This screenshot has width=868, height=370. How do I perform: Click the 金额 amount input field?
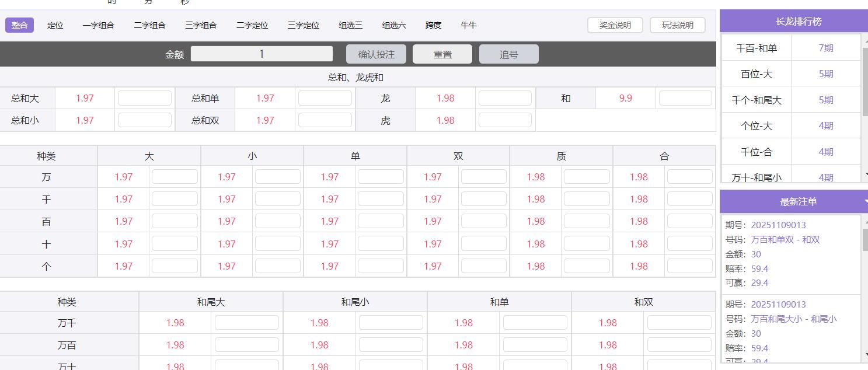click(262, 54)
